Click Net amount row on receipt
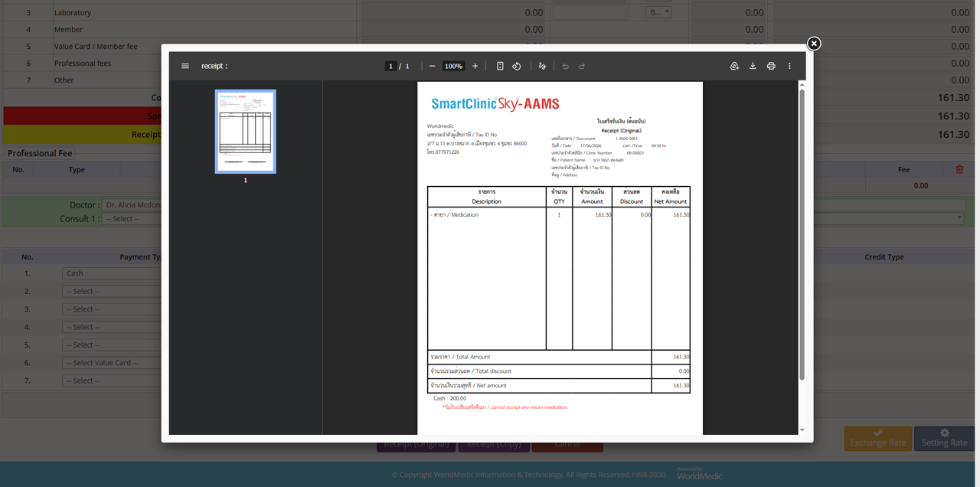Viewport: 980px width, 487px height. coord(559,386)
